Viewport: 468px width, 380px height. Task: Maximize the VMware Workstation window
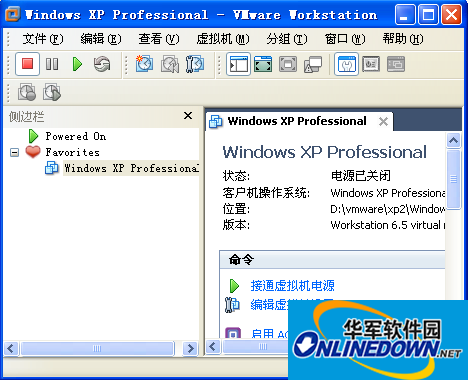point(428,14)
